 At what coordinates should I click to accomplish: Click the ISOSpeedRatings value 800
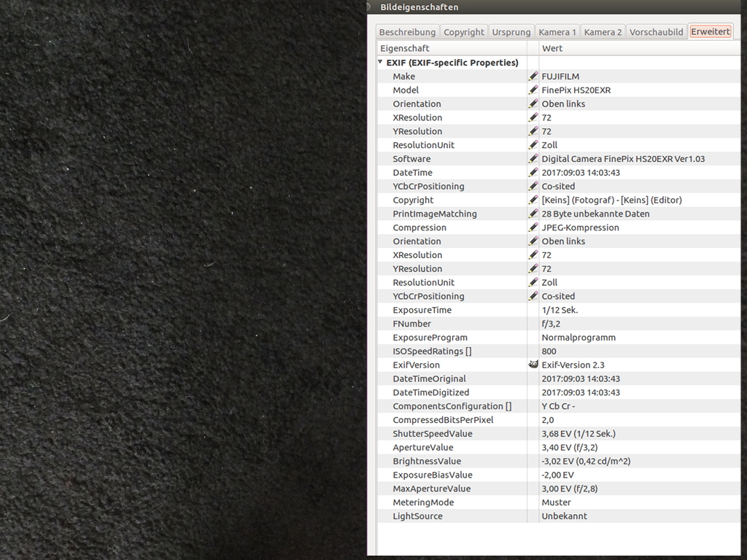point(549,351)
